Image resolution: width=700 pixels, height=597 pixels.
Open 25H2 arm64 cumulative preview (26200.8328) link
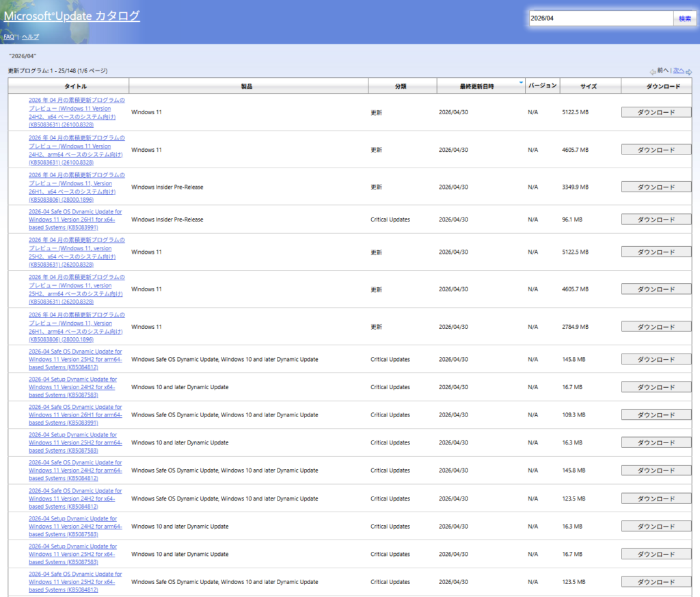click(x=77, y=289)
